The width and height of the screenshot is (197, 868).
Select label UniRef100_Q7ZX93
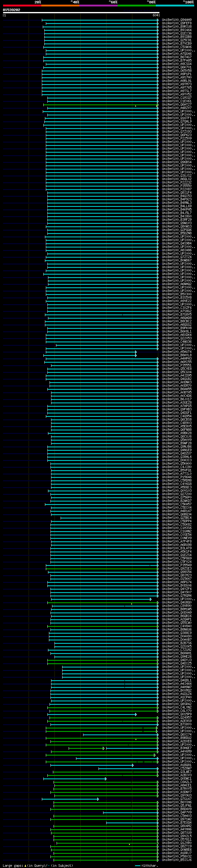[177, 132]
